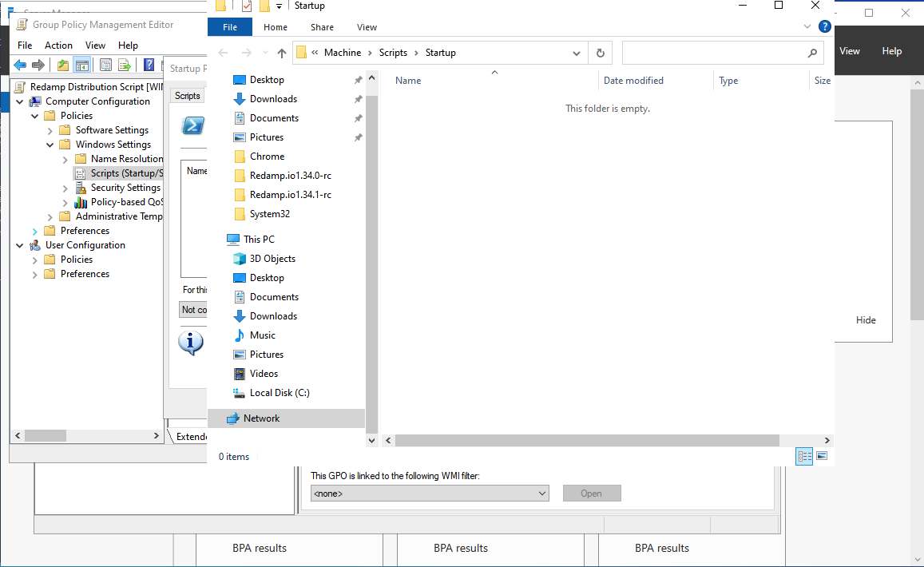Open the Action menu in Policy Editor

58,46
